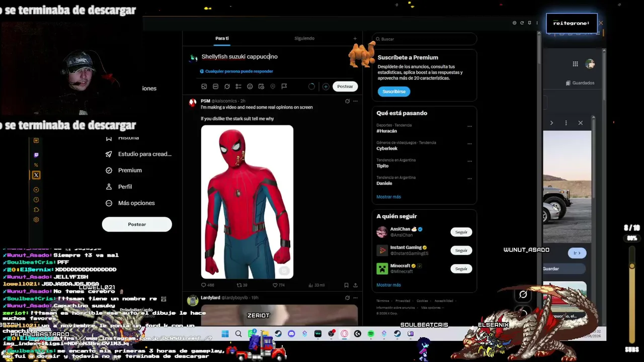Click the flag icon in composer toolbar
The height and width of the screenshot is (362, 644).
284,86
